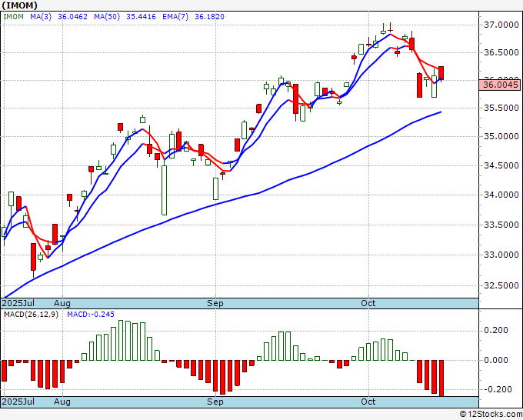Click the 35.5000 price axis label
523x420 pixels.
coord(501,108)
